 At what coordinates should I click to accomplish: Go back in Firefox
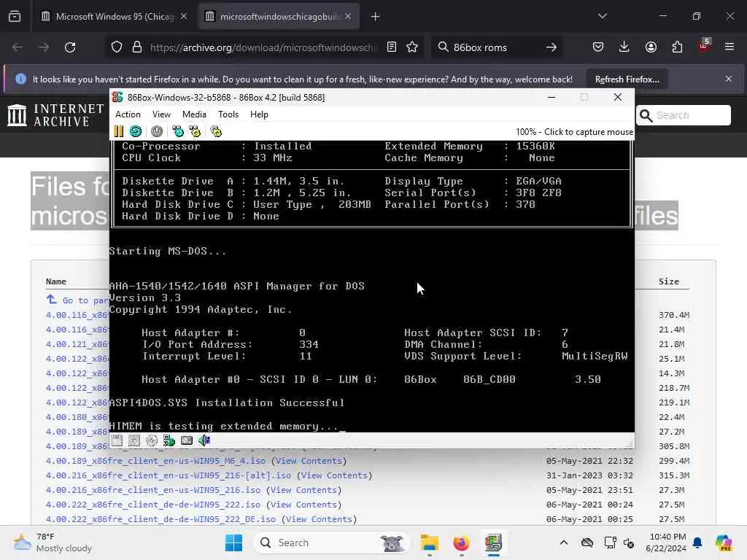coord(18,47)
